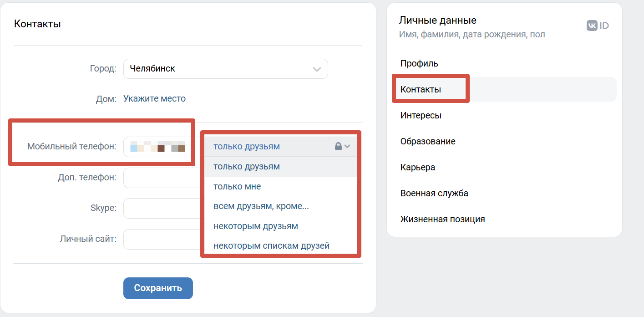
Task: Choose 'всем друзьям, кроме...' option
Action: tap(261, 206)
